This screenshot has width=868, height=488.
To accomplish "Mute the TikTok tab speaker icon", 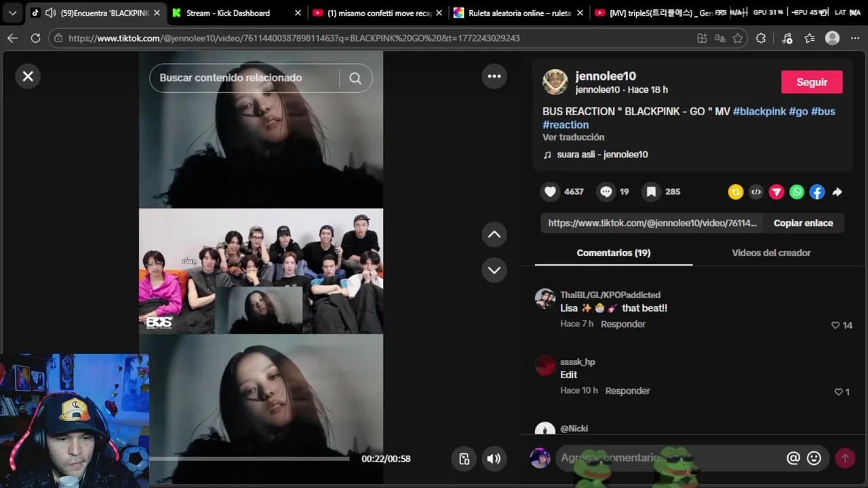I will pos(50,13).
